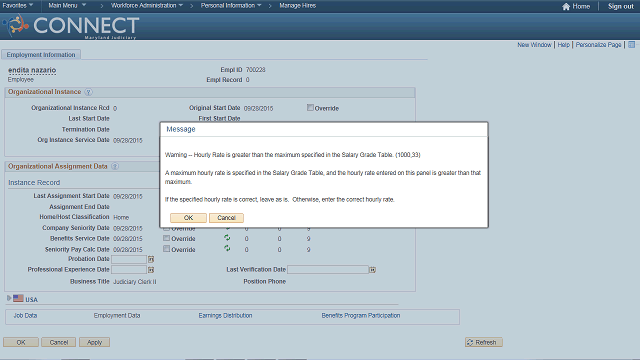Open Personal Information breadcrumb menu

231,6
